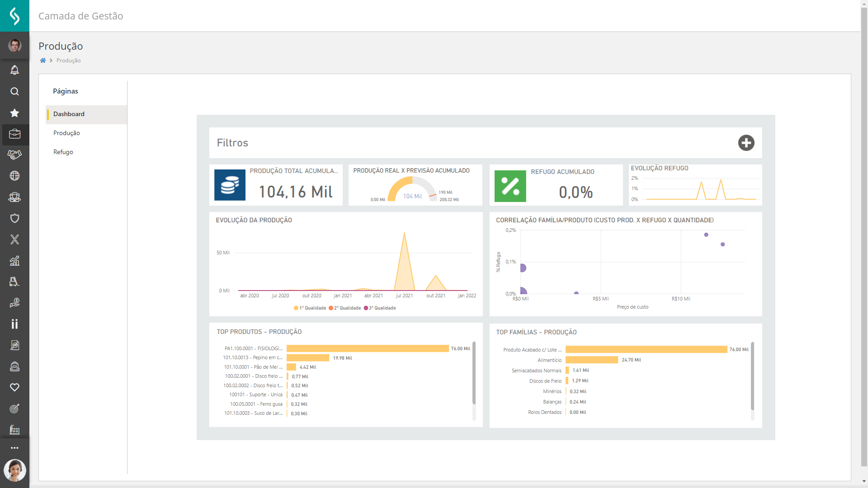
Task: Go to home via breadcrumb house icon
Action: coord(43,61)
